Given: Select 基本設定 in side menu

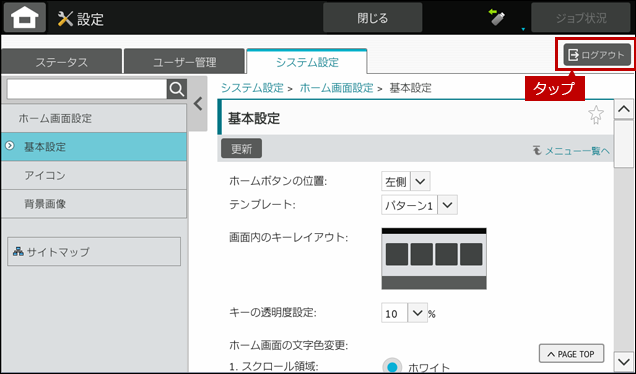Looking at the screenshot, I should pyautogui.click(x=94, y=146).
